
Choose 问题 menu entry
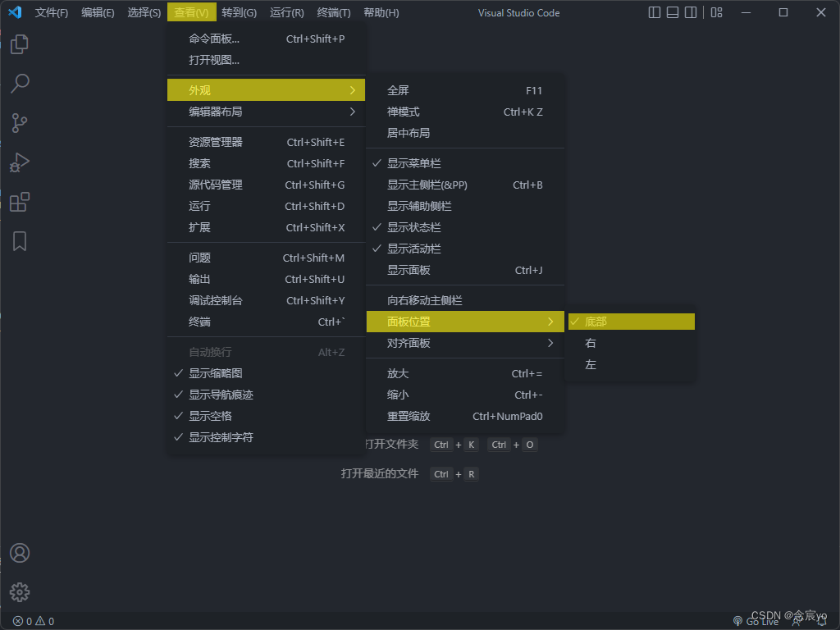click(x=267, y=258)
